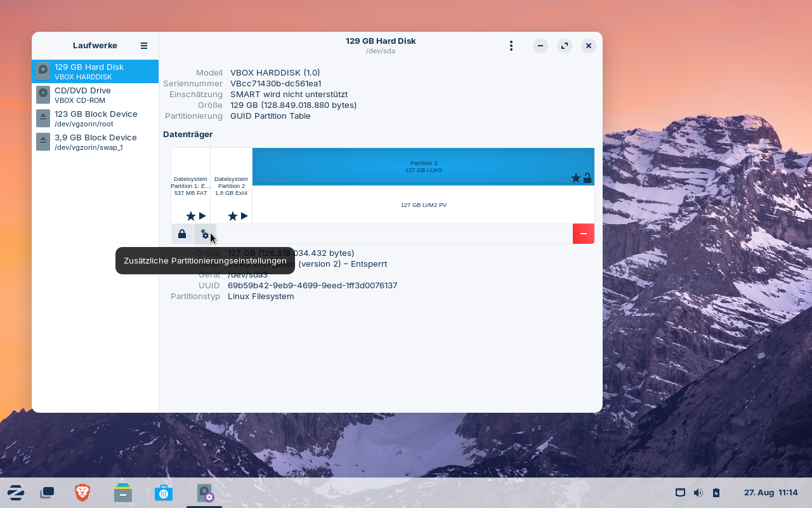Select the 127 GB LVM2 PV volume
Viewport: 812px width, 508px height.
coord(423,204)
